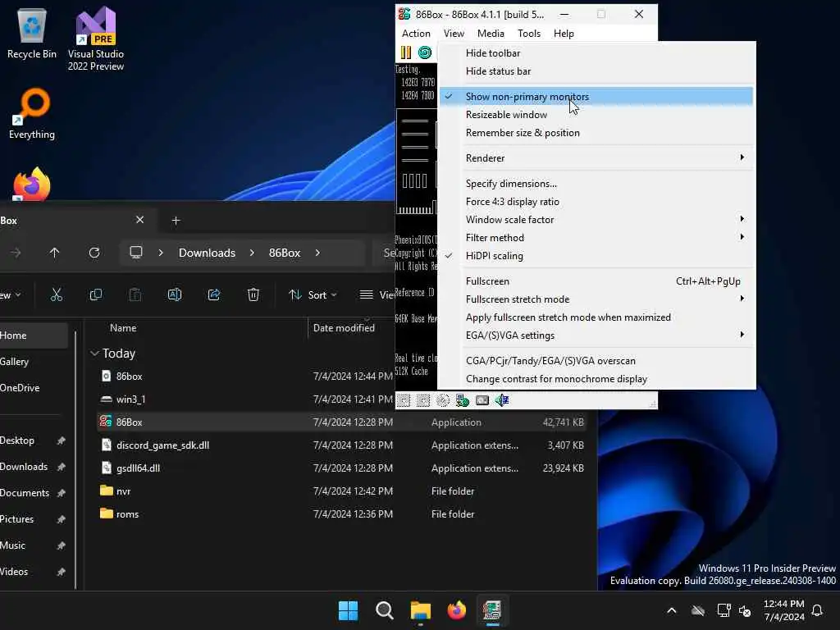Click the Copy icon in Explorer toolbar
This screenshot has height=630, width=840.
point(96,294)
